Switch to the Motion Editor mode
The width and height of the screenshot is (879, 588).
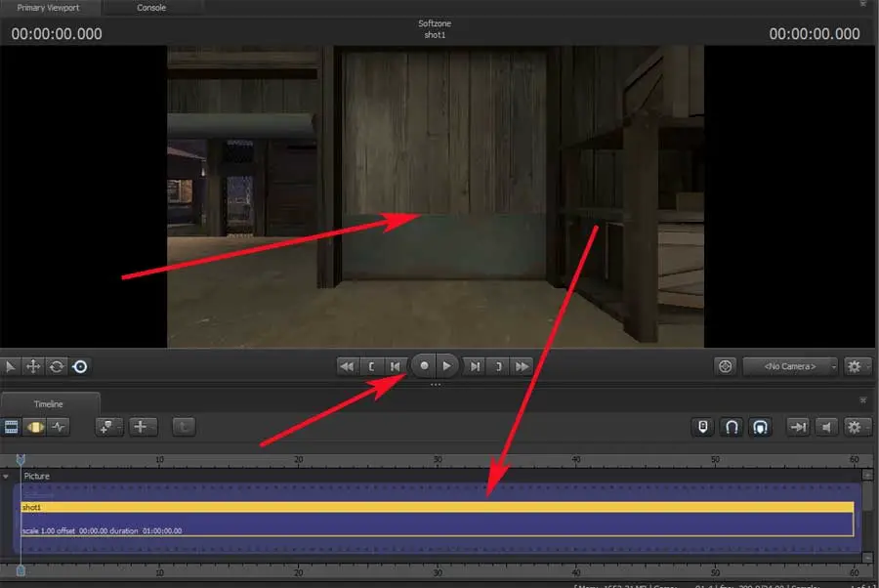pyautogui.click(x=35, y=427)
